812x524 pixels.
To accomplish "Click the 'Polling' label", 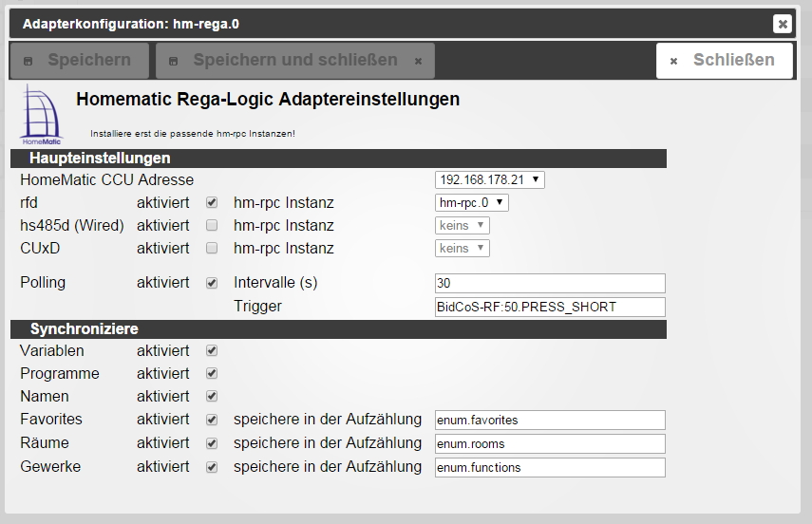I will (x=43, y=283).
